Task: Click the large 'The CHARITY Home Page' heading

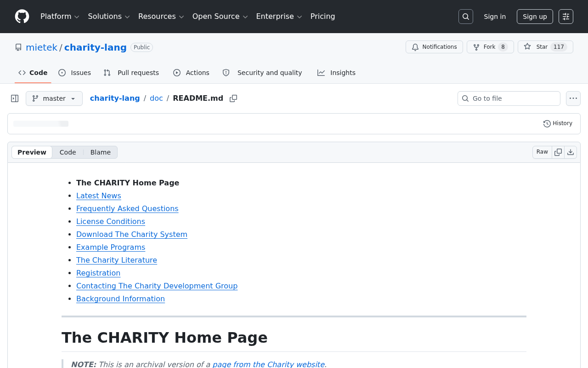Action: (164, 338)
